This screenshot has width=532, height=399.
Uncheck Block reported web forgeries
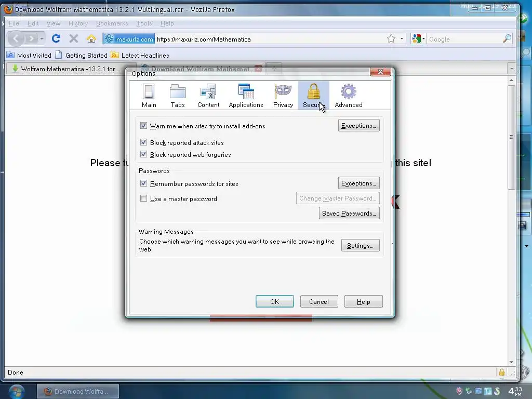tap(143, 154)
